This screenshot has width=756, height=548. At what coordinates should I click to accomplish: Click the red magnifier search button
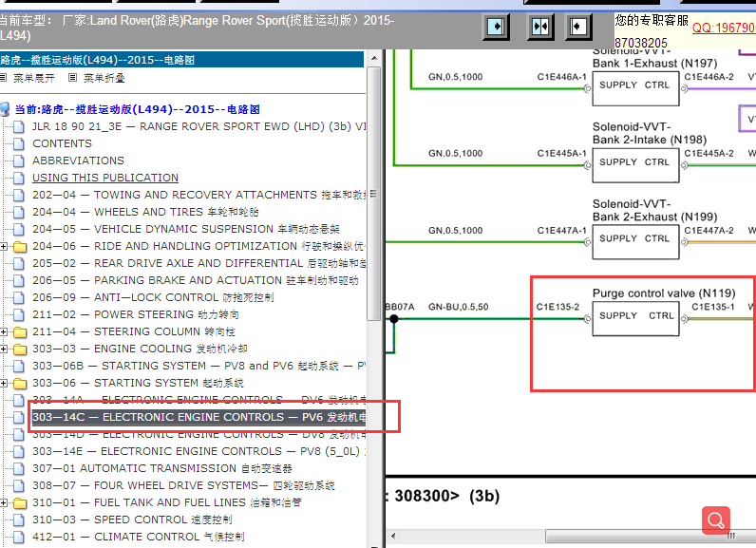pos(716,520)
